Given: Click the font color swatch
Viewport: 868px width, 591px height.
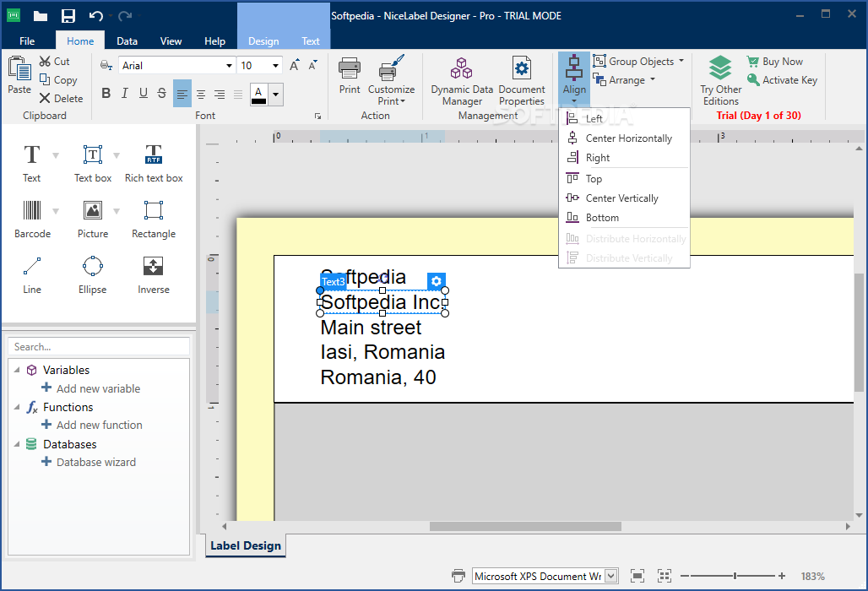Looking at the screenshot, I should tap(258, 94).
